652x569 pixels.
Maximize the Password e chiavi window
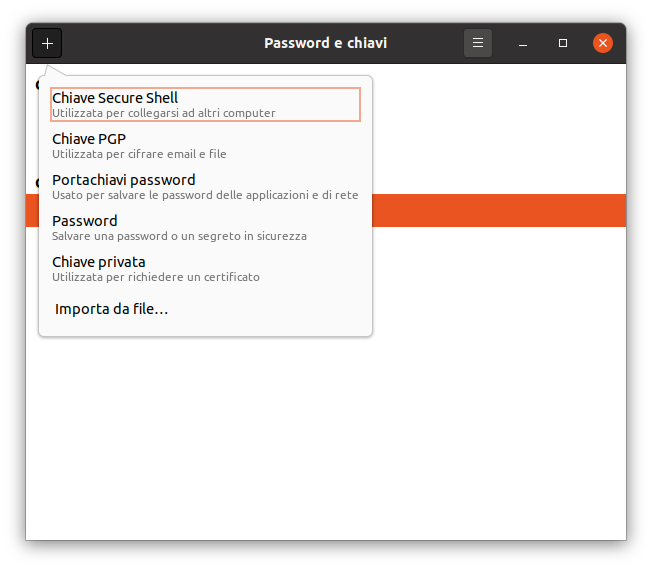point(563,43)
